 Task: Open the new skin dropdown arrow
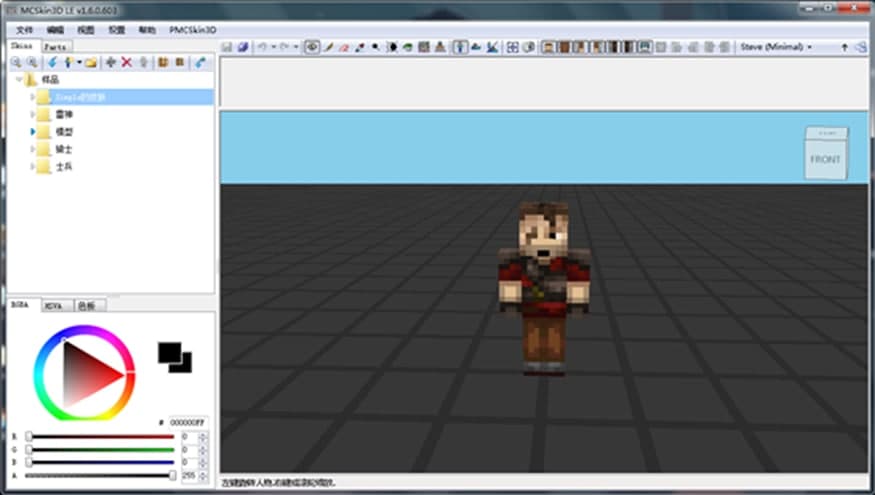pos(79,63)
